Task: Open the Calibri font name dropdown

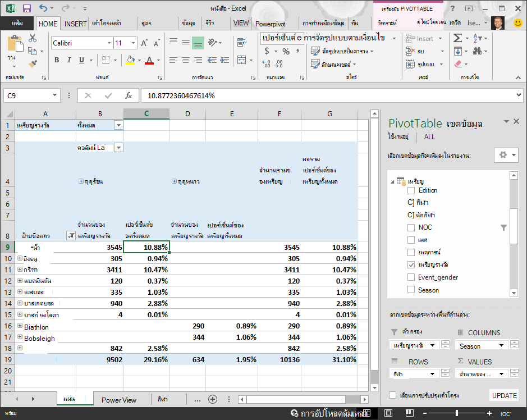Action: tap(109, 43)
